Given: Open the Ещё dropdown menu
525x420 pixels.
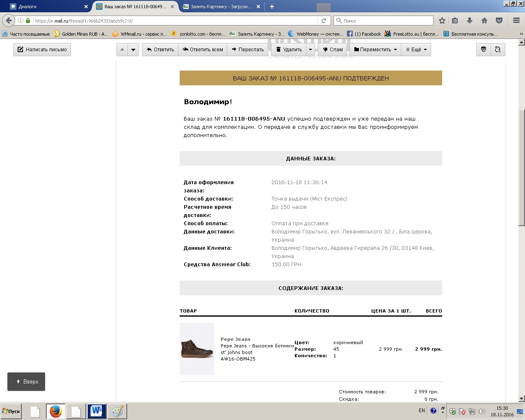Looking at the screenshot, I should [416, 50].
